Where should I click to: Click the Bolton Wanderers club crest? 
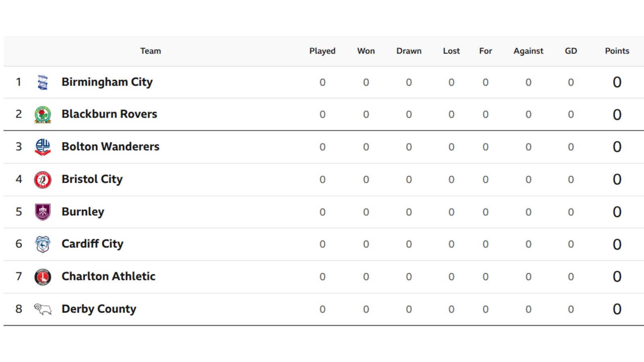[x=43, y=147]
